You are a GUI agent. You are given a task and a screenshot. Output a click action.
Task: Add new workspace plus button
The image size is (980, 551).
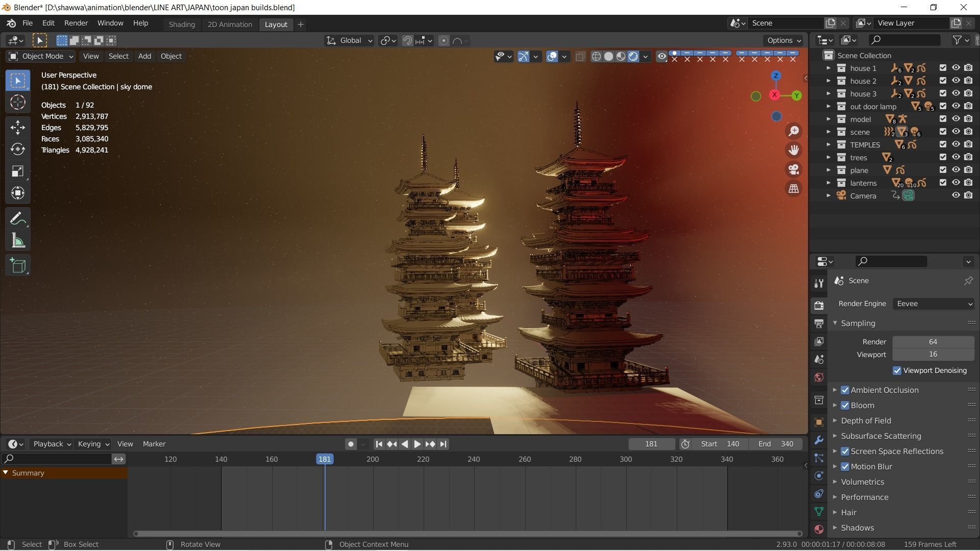(x=301, y=24)
